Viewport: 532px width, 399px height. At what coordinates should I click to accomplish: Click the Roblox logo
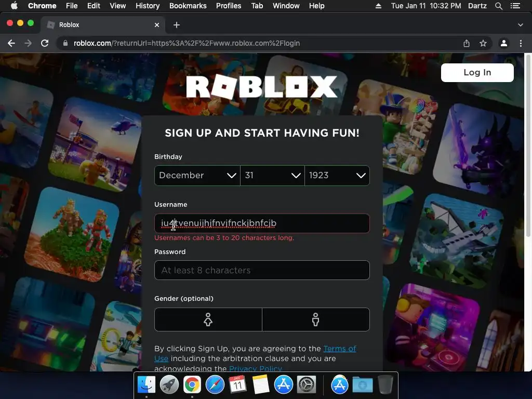tap(262, 87)
